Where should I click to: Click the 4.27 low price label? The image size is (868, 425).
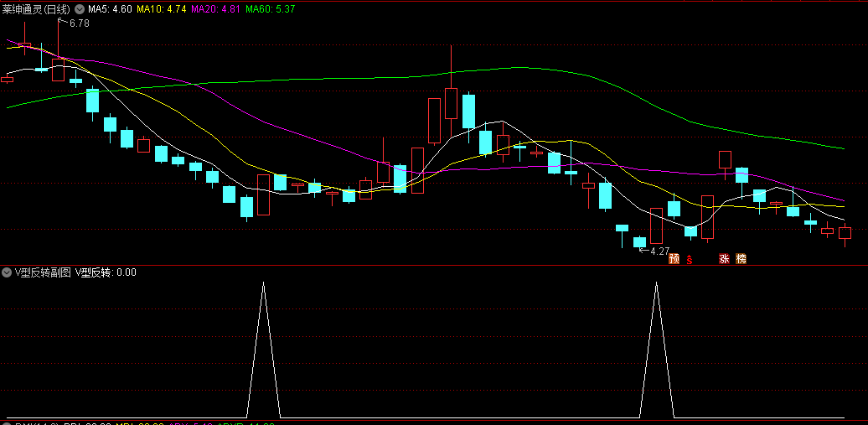tap(660, 251)
